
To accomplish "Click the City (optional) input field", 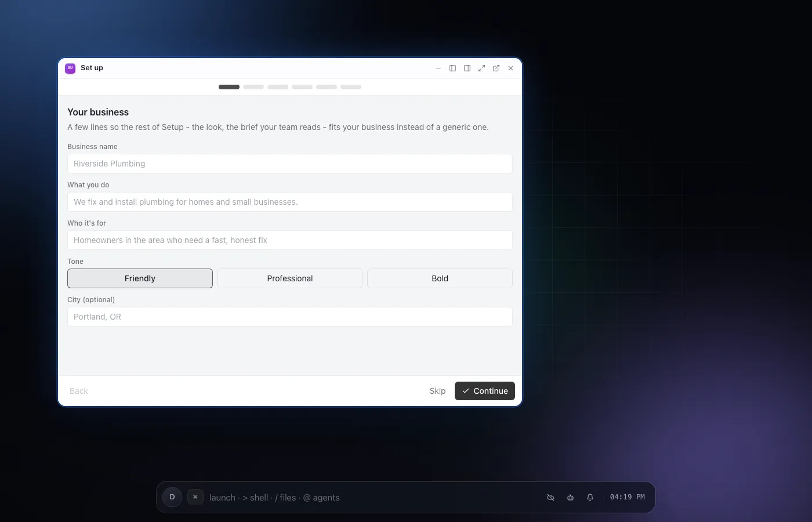I will (290, 317).
